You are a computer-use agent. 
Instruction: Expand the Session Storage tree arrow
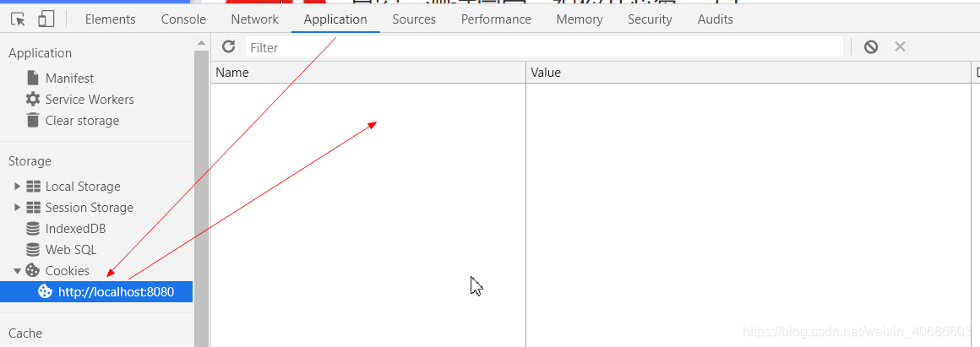tap(18, 207)
